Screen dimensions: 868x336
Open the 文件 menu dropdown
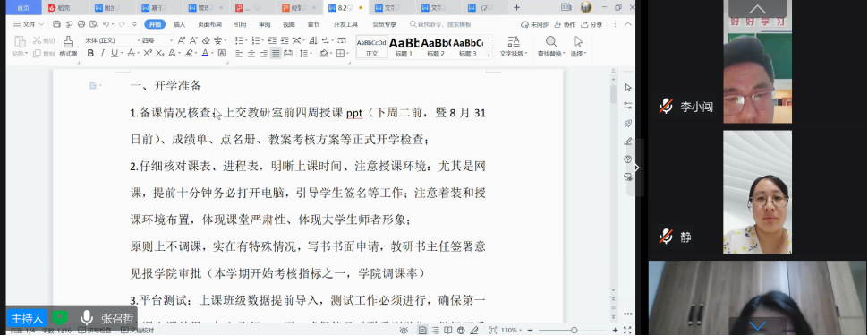28,24
